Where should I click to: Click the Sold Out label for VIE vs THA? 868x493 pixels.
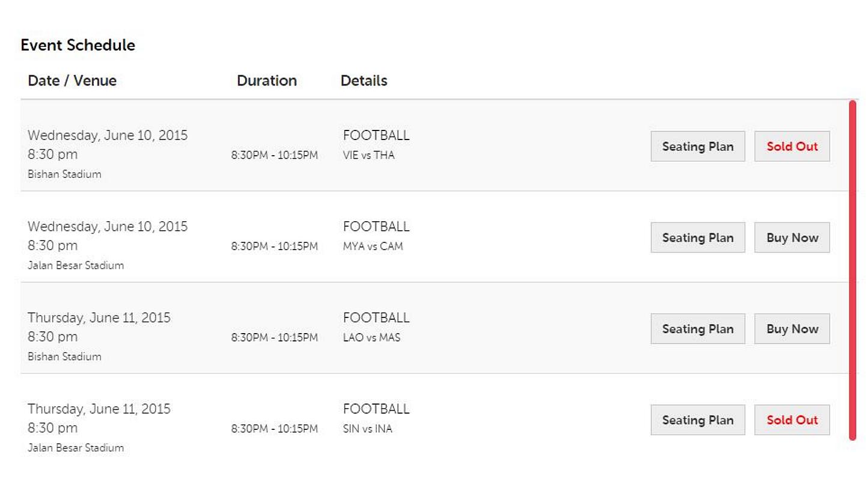click(792, 146)
